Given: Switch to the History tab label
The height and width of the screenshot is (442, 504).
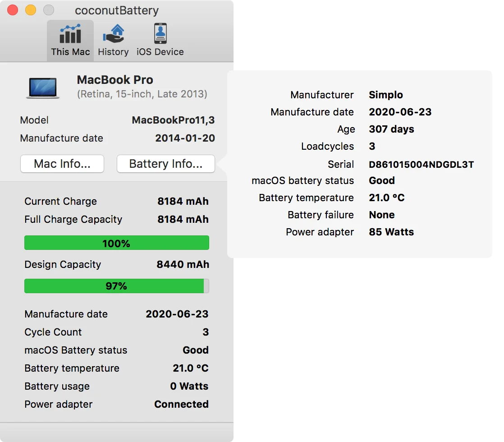Looking at the screenshot, I should pos(114,52).
